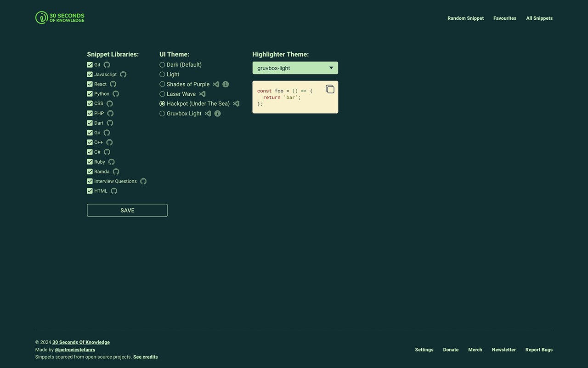Open the GitHub icon next to C++

(x=109, y=142)
